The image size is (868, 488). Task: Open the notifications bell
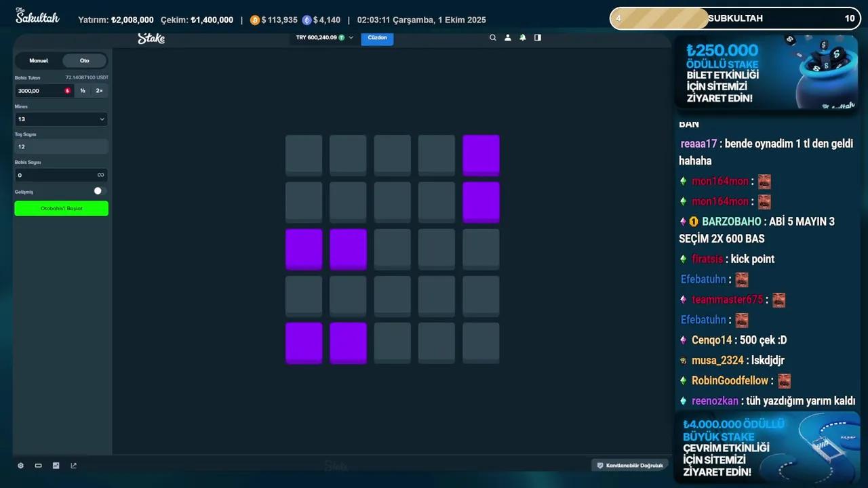coord(523,38)
